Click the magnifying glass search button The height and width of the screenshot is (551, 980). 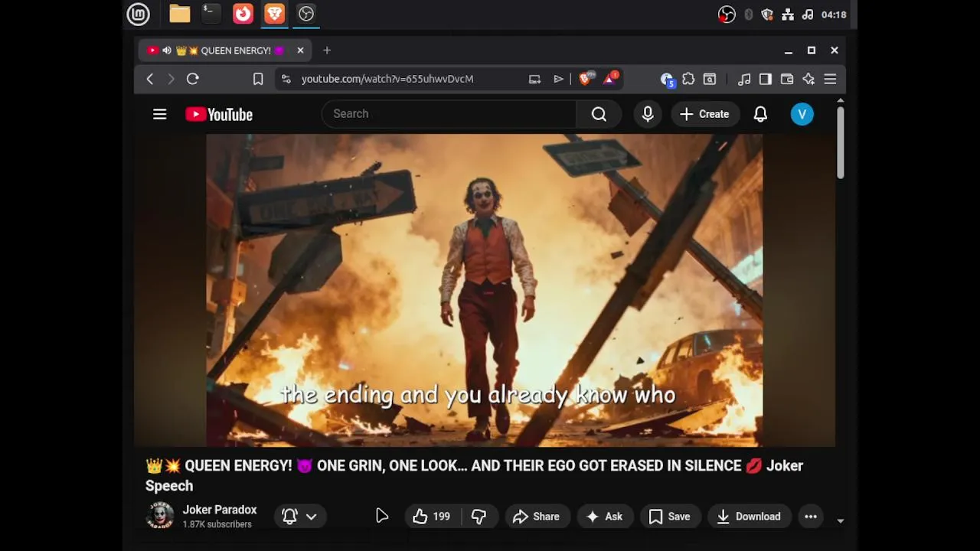pyautogui.click(x=599, y=114)
